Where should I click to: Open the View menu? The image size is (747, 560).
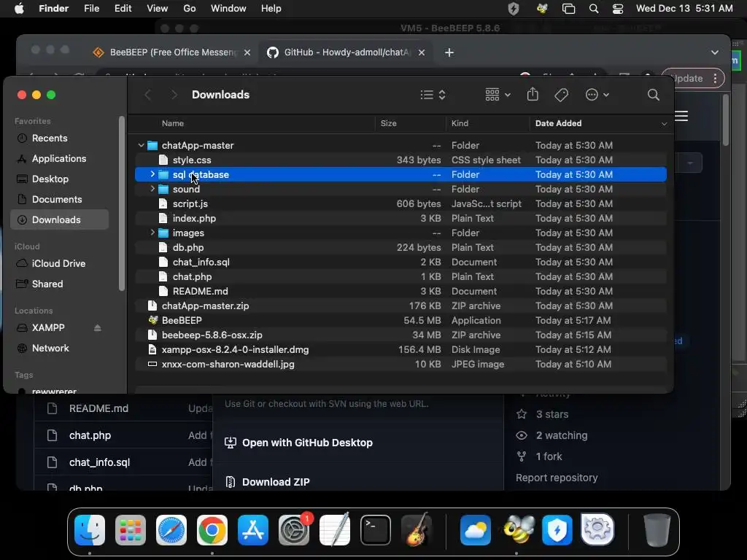pyautogui.click(x=158, y=9)
